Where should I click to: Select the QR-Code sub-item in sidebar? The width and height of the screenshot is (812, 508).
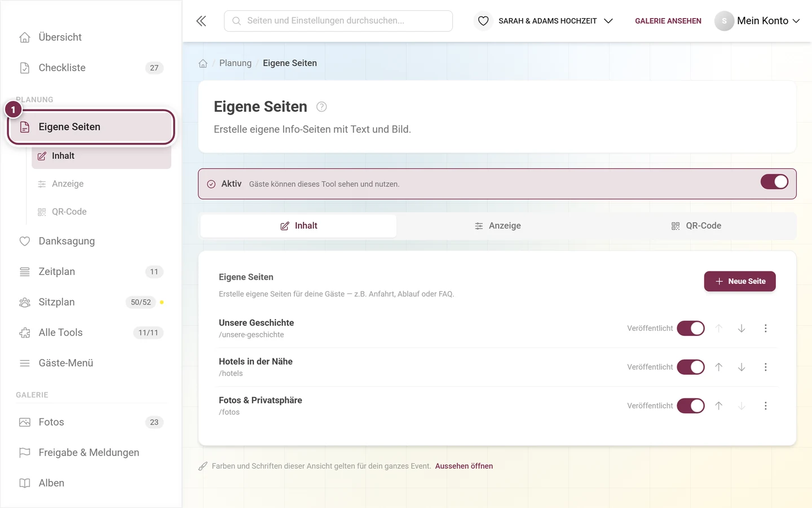tap(101, 212)
